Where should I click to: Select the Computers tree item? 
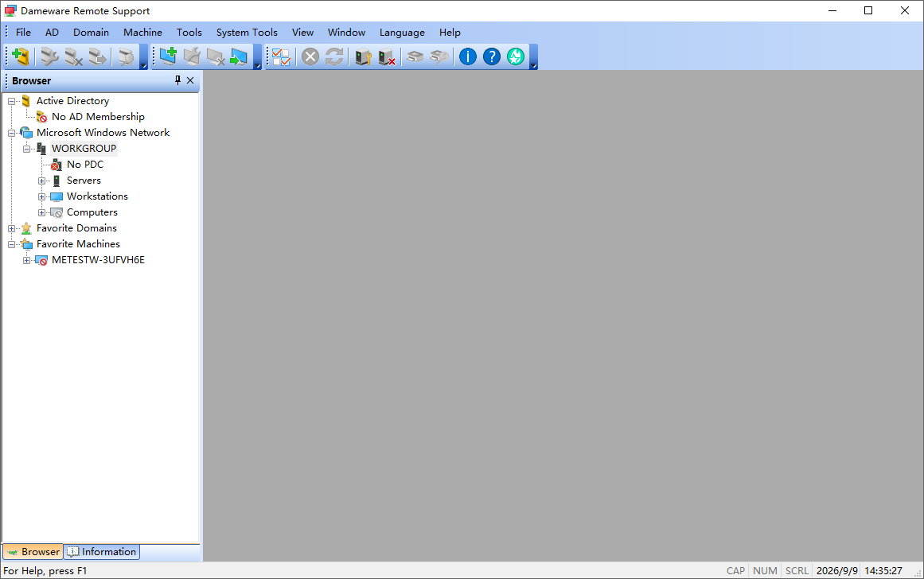click(x=92, y=212)
